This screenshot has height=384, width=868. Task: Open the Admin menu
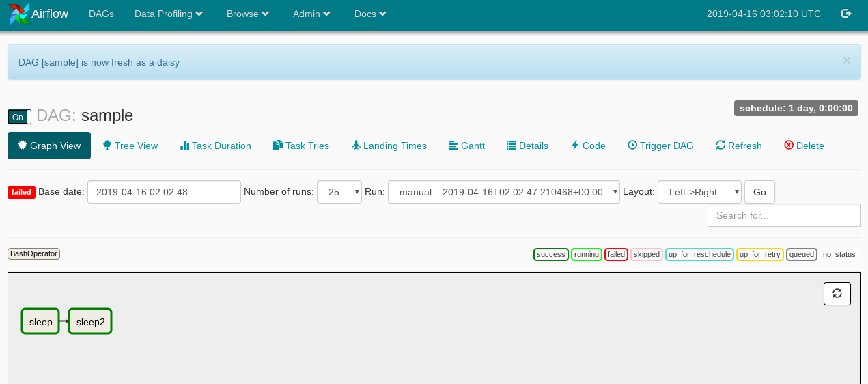pyautogui.click(x=311, y=14)
